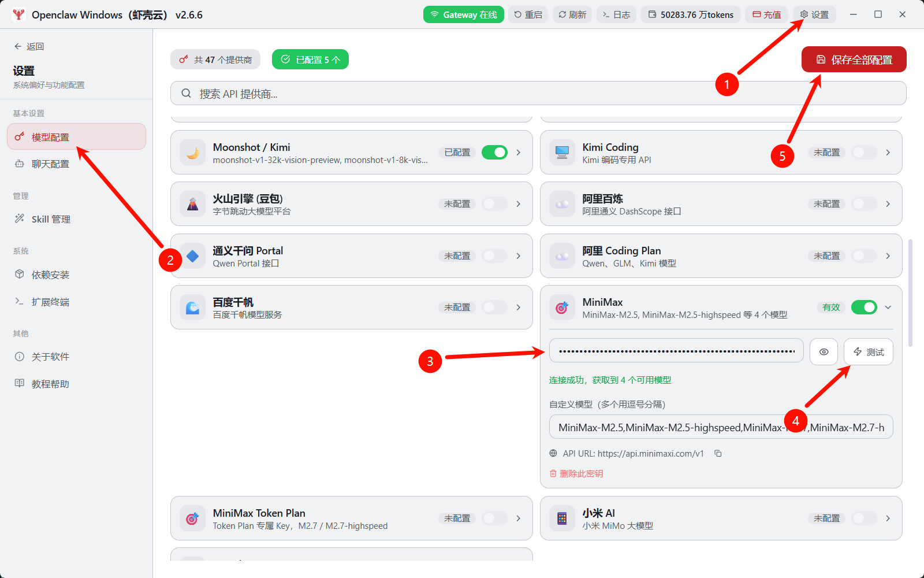Enable the MiniMax Token Plan switch
Viewport: 924px width, 578px height.
(494, 518)
